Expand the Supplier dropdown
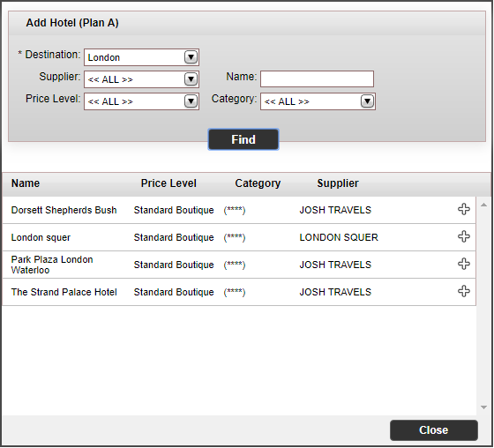 tap(141, 79)
